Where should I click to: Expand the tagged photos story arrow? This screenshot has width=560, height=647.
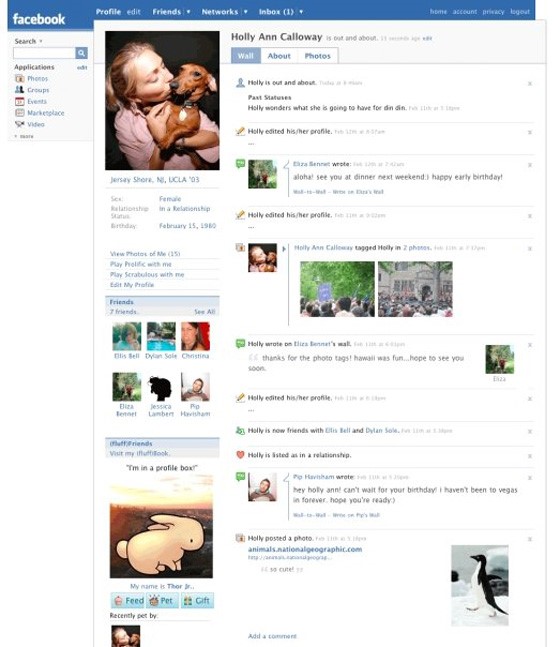tap(284, 249)
